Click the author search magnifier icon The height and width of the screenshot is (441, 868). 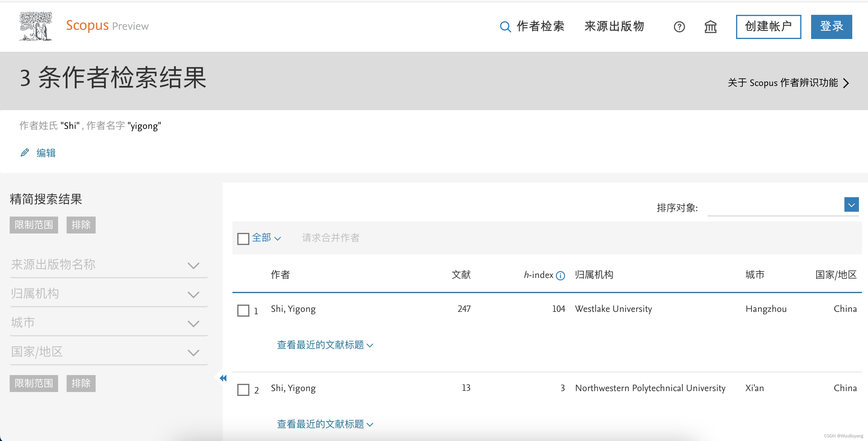pyautogui.click(x=505, y=27)
